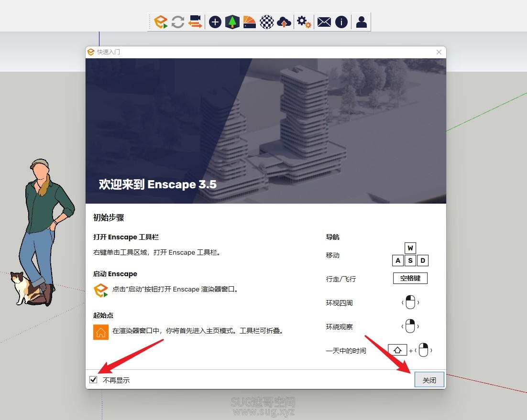Open the Asset Library tree icon
The height and width of the screenshot is (420, 527).
tap(232, 22)
